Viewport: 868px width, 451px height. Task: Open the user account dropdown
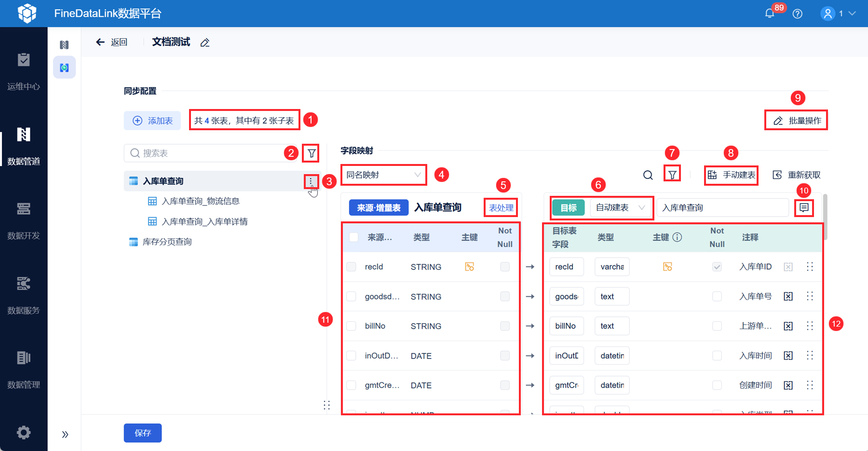(839, 14)
